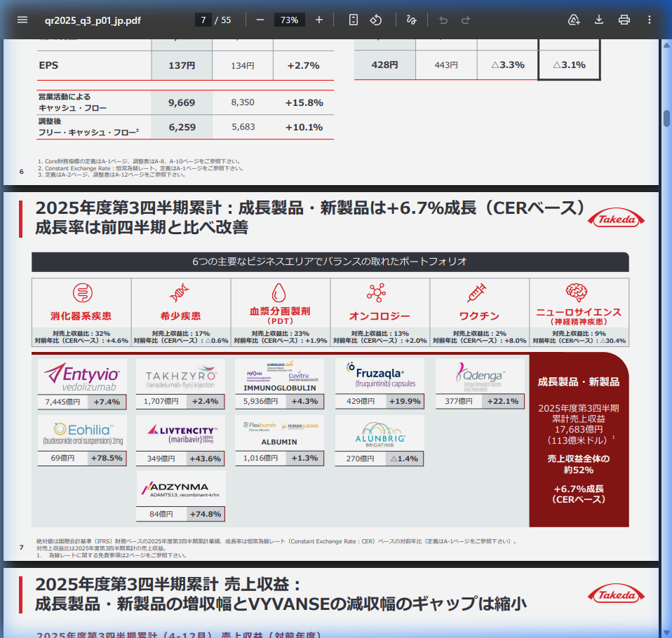The height and width of the screenshot is (638, 672).
Task: Click the vaccine syringe icon
Action: click(476, 292)
